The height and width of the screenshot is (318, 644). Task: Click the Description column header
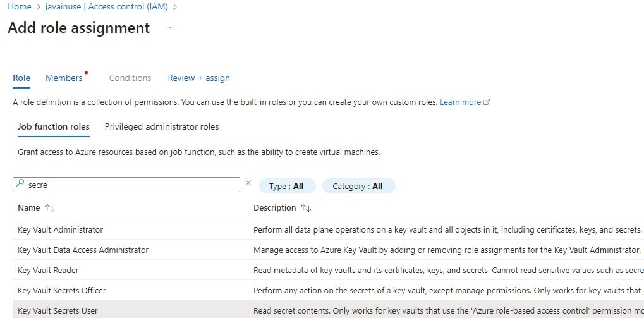coord(274,208)
